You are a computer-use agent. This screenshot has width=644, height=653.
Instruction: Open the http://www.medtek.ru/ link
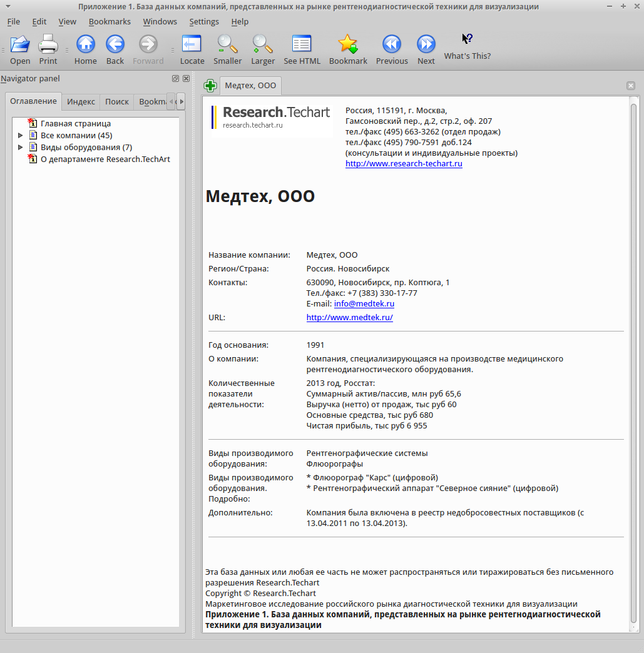[x=349, y=317]
